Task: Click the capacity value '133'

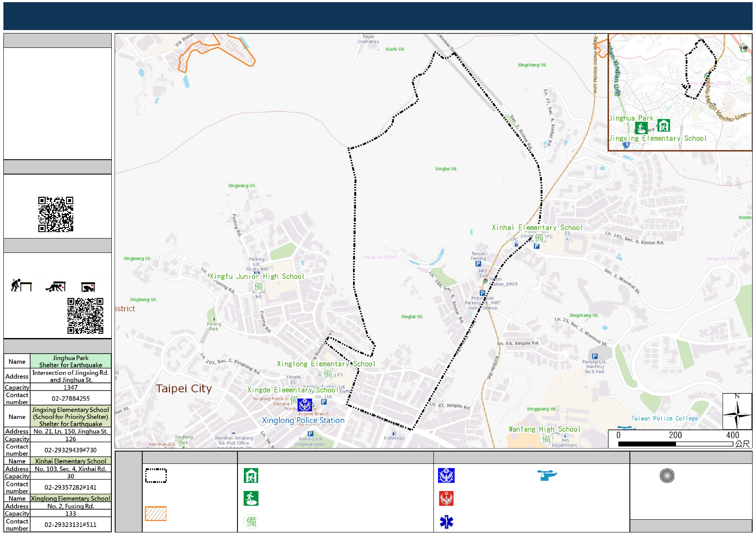Action: click(71, 514)
